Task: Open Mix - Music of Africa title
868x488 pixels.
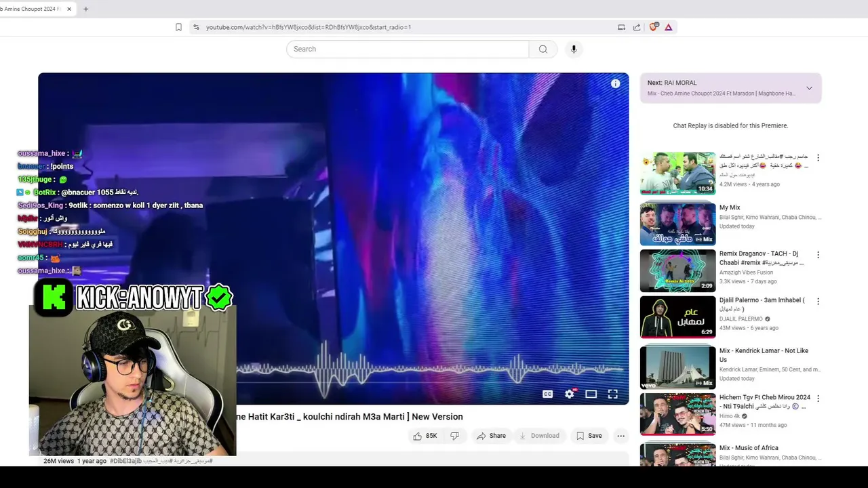Action: click(749, 448)
